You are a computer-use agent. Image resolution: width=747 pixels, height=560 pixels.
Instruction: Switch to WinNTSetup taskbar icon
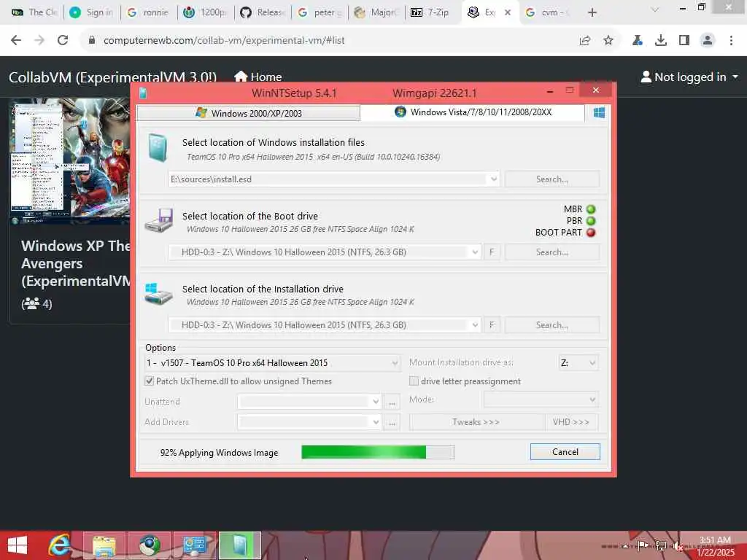239,545
